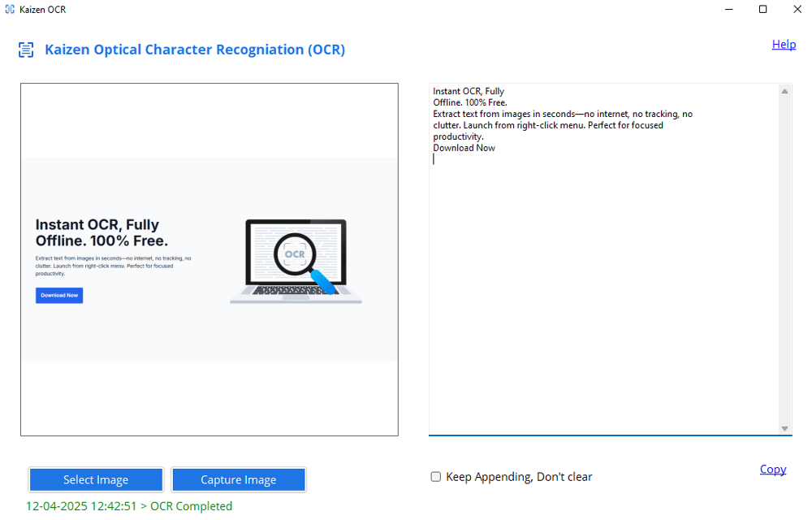Click the down arrow of the output scrollbar
This screenshot has width=812, height=520.
[x=784, y=428]
